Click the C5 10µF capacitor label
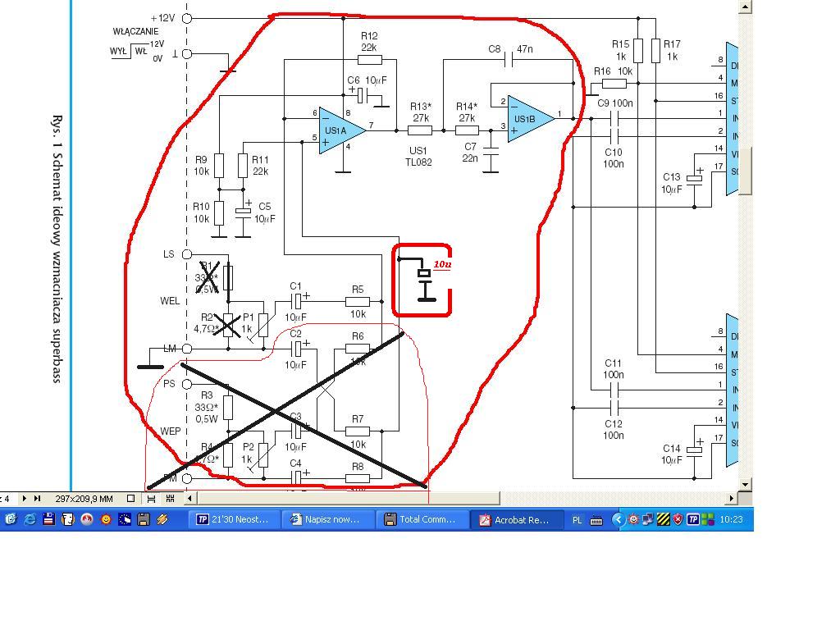This screenshot has height=630, width=840. point(265,212)
